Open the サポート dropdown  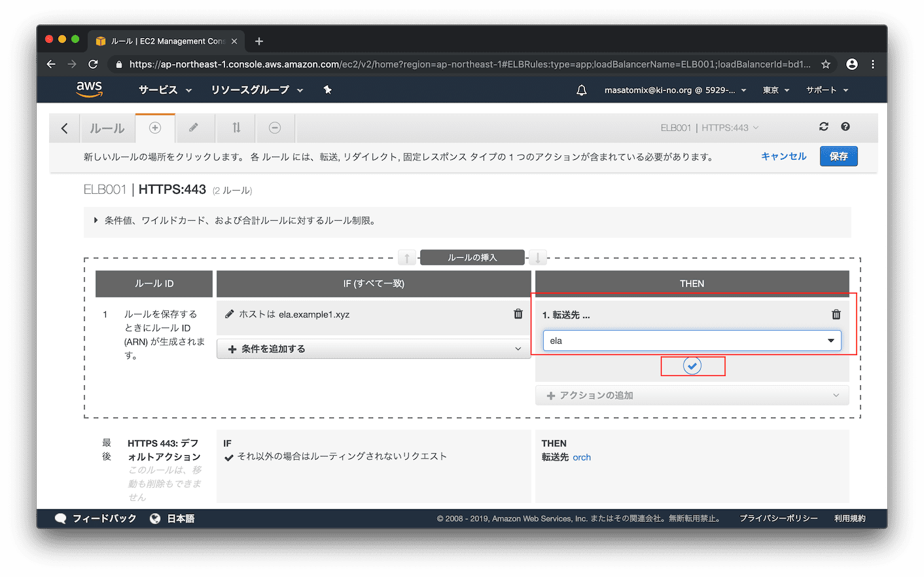[x=827, y=90]
